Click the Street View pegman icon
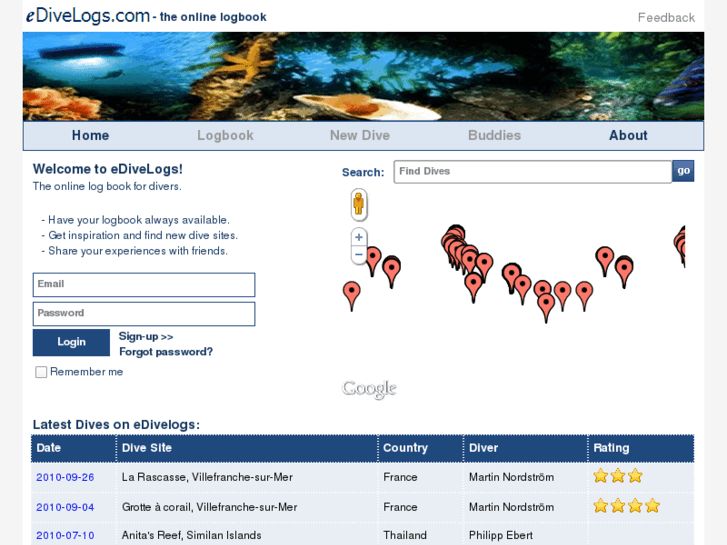This screenshot has width=727, height=545. pos(358,204)
